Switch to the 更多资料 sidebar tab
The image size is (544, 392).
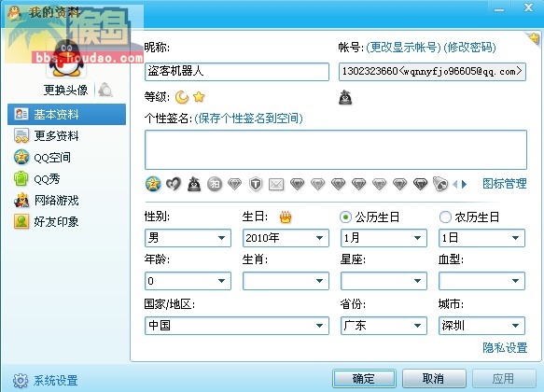[66, 135]
